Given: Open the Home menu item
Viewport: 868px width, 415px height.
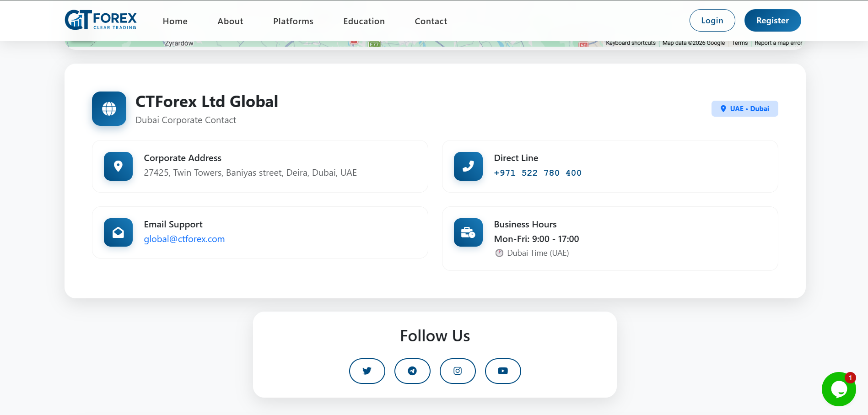Looking at the screenshot, I should coord(175,21).
